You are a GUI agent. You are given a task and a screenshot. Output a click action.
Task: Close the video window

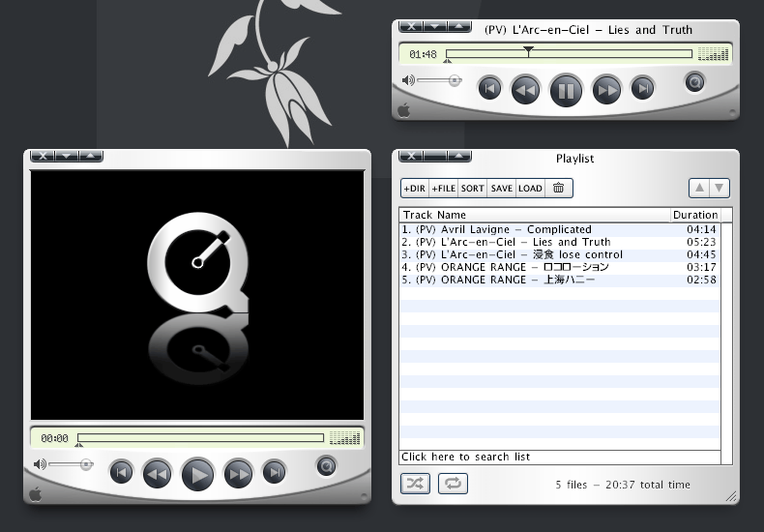click(43, 156)
